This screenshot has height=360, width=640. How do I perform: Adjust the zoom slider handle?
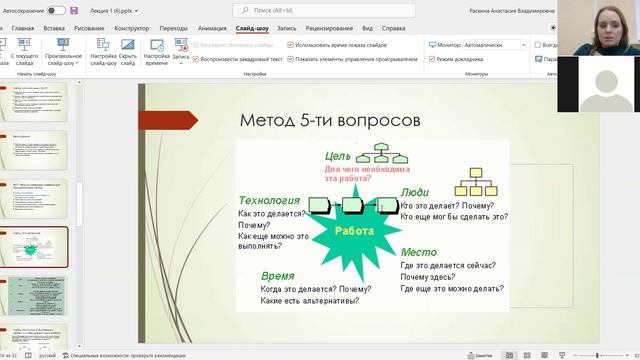(597, 356)
